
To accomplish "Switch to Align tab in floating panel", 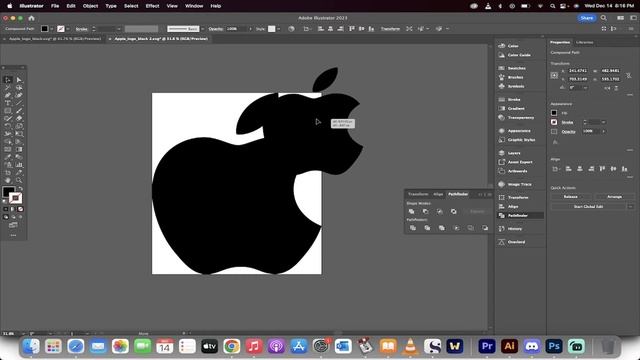I will click(x=438, y=194).
